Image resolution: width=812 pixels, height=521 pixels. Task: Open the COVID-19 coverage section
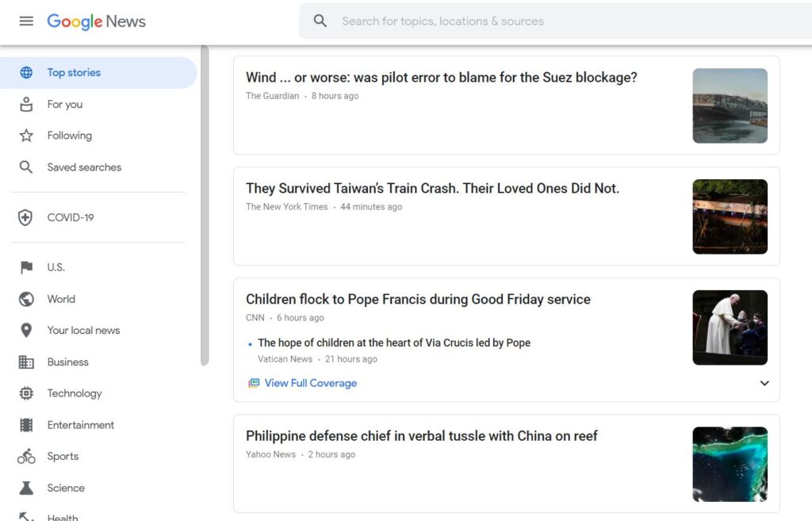pyautogui.click(x=71, y=216)
